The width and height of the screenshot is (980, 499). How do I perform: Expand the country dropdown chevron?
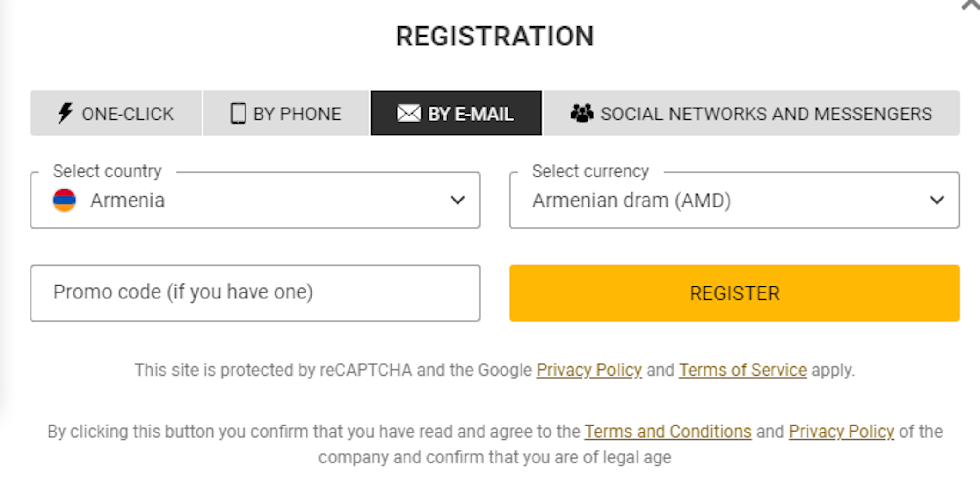pyautogui.click(x=458, y=200)
